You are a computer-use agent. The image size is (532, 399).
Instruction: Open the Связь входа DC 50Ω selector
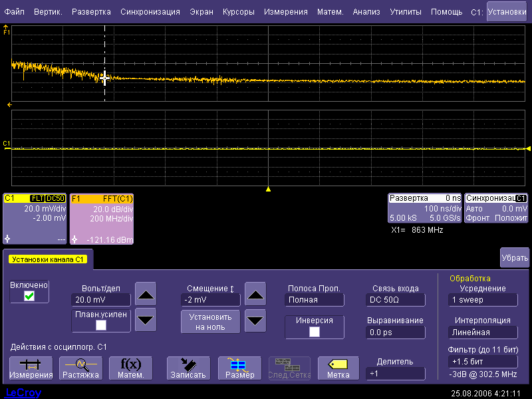395,300
